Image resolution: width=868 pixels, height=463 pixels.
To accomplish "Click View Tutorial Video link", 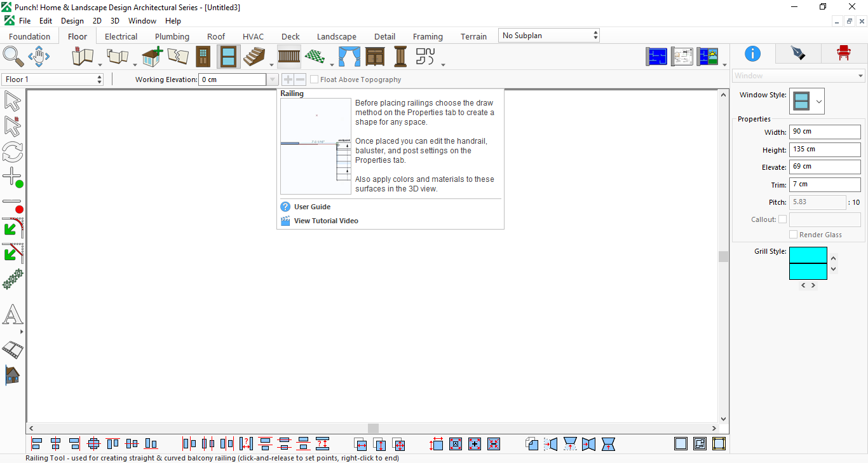I will point(326,221).
